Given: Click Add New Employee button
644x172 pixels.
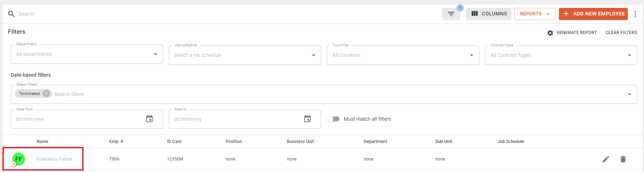Looking at the screenshot, I should 593,14.
